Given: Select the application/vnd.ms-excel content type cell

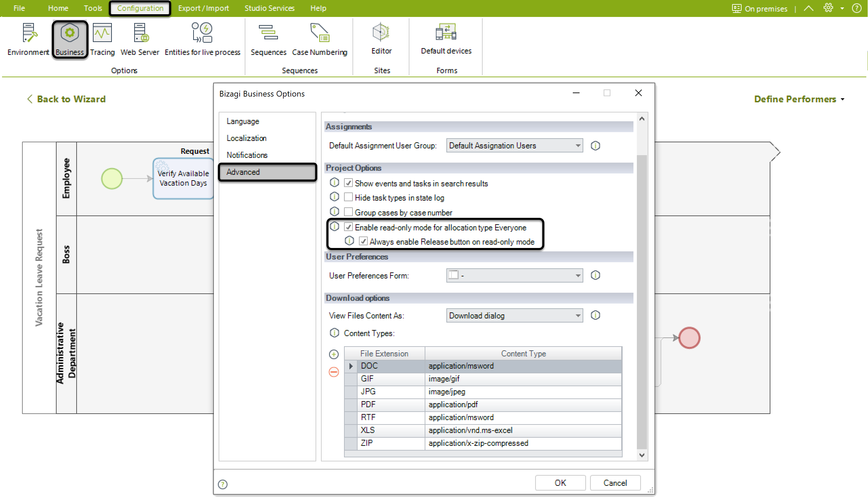Looking at the screenshot, I should [523, 430].
